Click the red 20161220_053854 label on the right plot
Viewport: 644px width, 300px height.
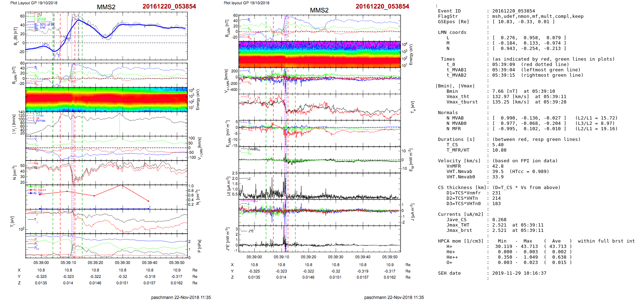tap(382, 6)
